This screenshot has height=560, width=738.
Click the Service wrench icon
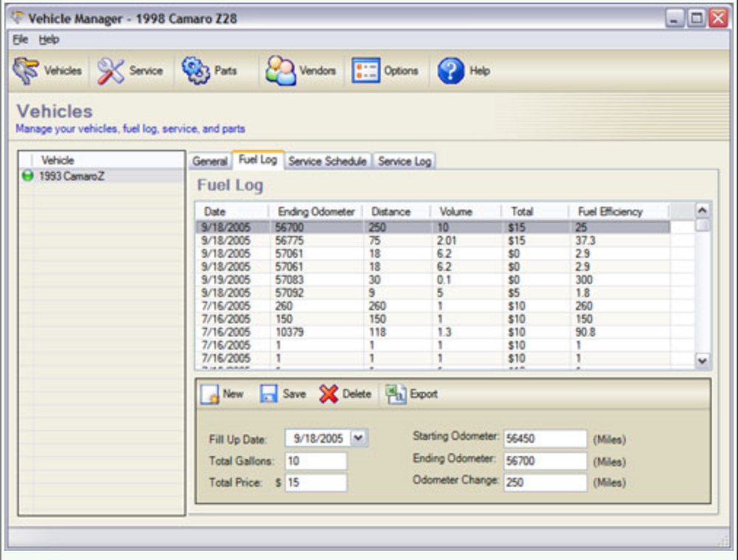point(111,71)
